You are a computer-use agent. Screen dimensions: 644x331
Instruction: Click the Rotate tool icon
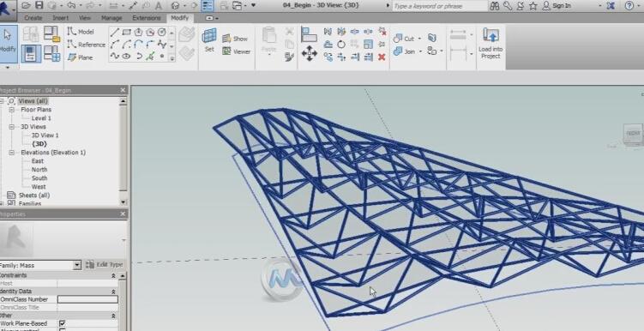(x=341, y=45)
